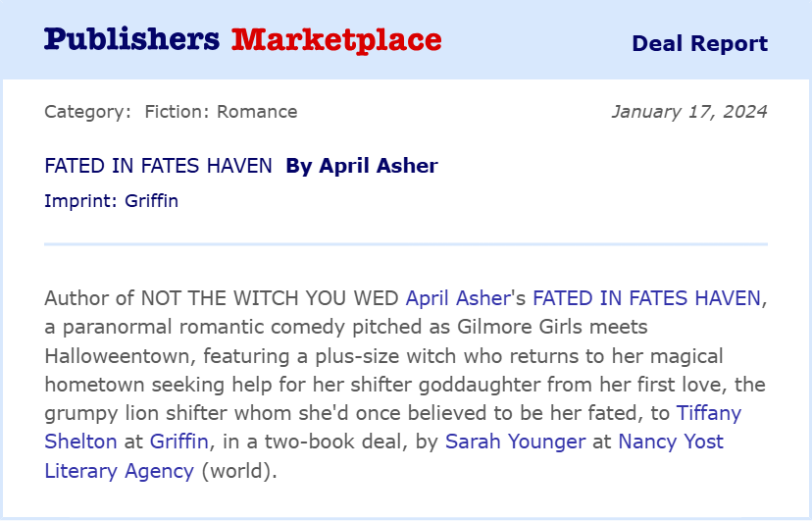Open April Asher link in the description
This screenshot has width=812, height=521.
click(458, 298)
